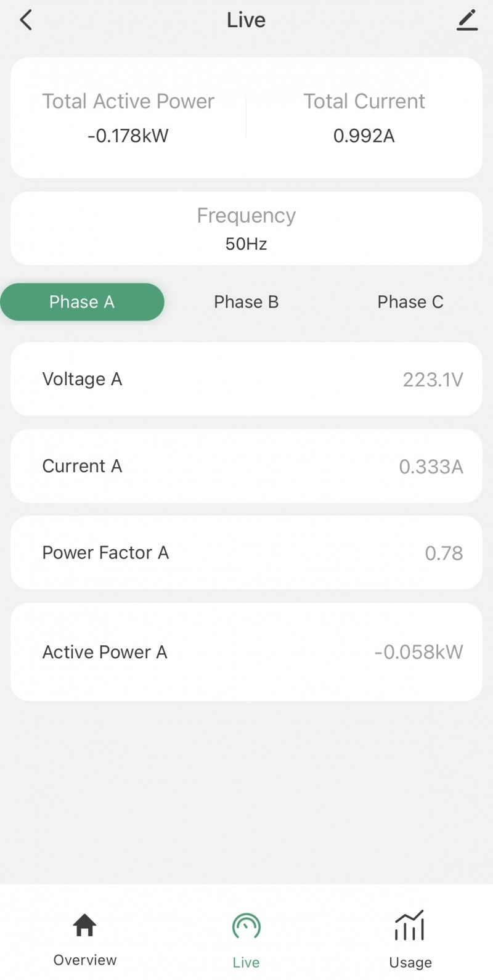Click the Overview label in bottom bar
Screen dimensions: 493x980
(x=85, y=960)
